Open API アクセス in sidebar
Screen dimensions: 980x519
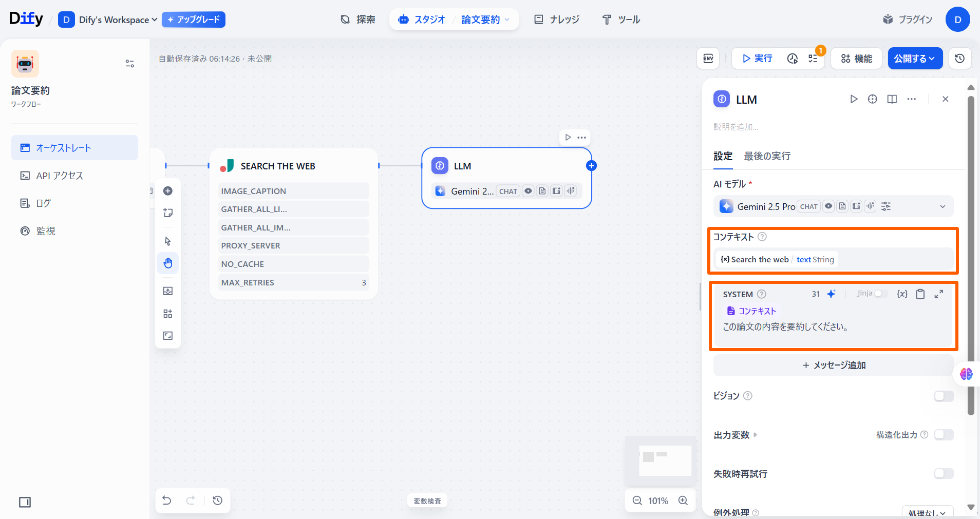click(59, 176)
